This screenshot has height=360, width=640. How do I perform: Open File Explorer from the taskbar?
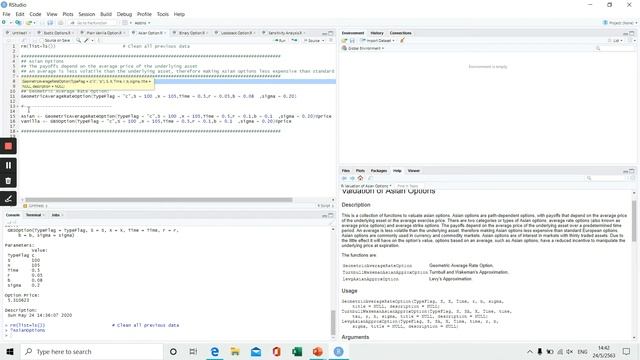235,351
